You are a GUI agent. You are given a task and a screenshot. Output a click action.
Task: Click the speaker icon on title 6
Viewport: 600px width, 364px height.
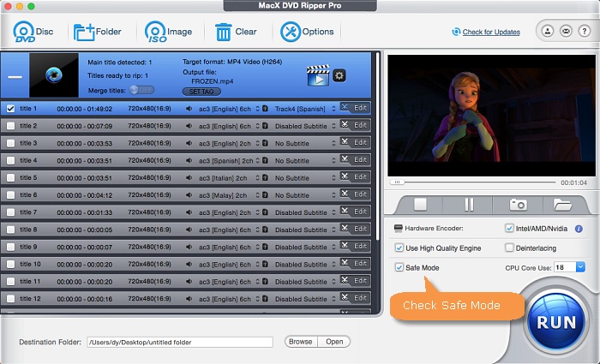pyautogui.click(x=189, y=195)
